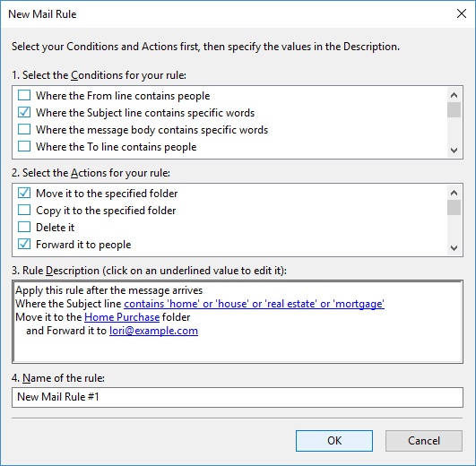Uncheck 'Where the Subject line contains specific words'
The height and width of the screenshot is (466, 476).
(x=24, y=112)
